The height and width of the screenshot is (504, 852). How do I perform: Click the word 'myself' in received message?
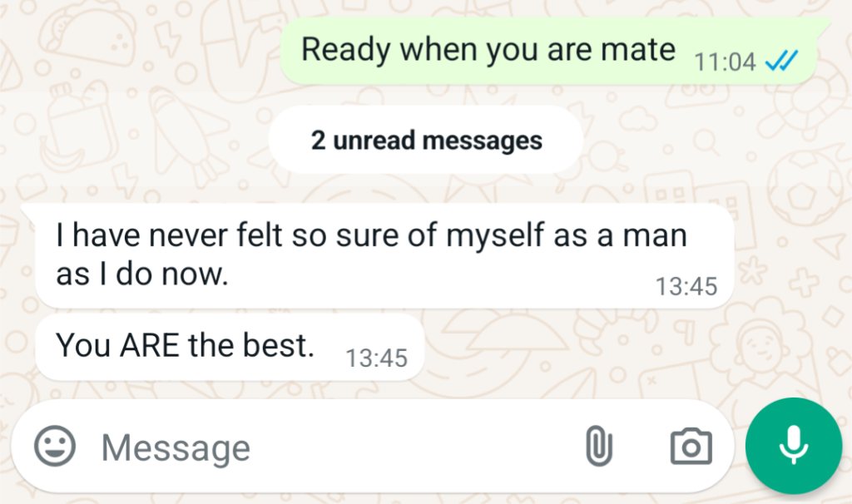494,237
